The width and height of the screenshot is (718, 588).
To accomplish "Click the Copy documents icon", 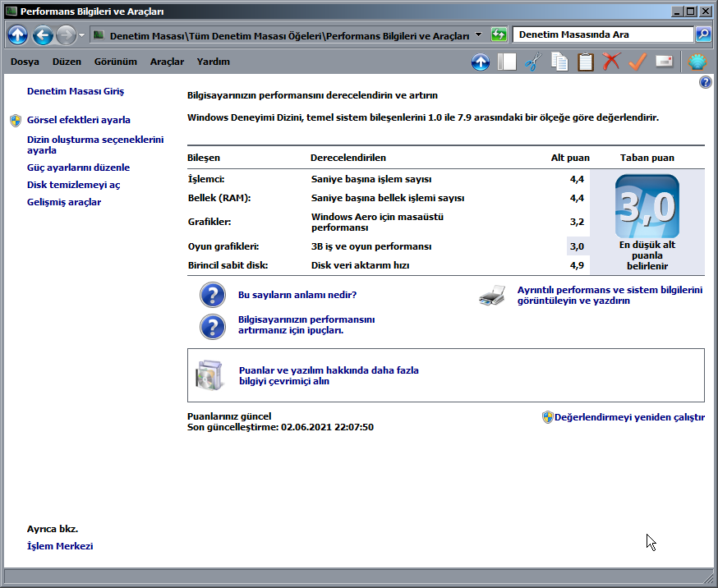I will click(x=559, y=62).
